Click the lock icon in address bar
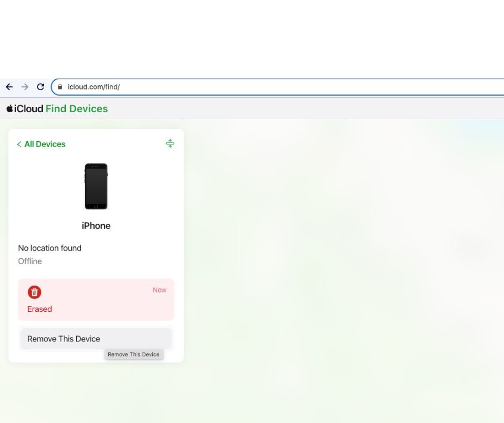Viewport: 504px width, 423px height. [x=60, y=87]
